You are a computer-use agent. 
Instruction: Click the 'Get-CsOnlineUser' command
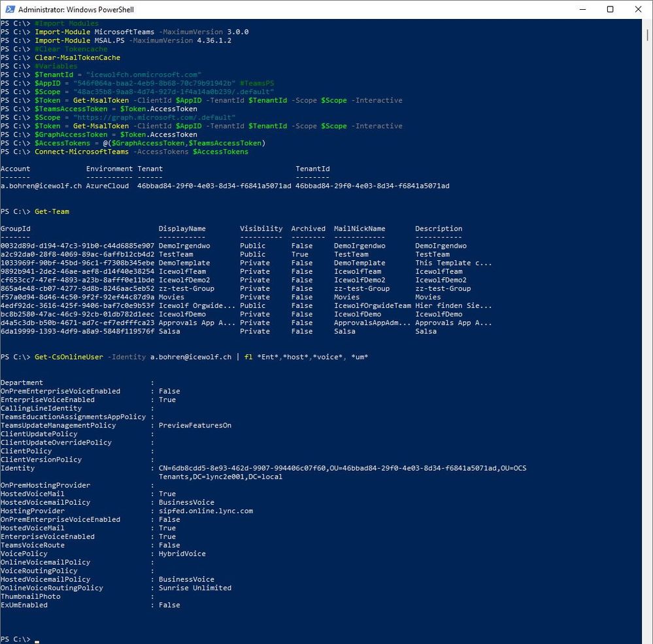pyautogui.click(x=69, y=357)
